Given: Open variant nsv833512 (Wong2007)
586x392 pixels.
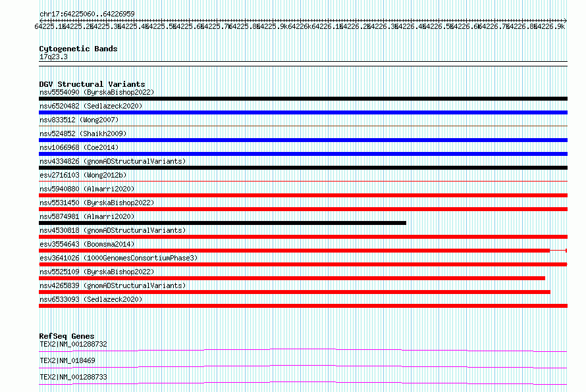Looking at the screenshot, I should coord(79,120).
